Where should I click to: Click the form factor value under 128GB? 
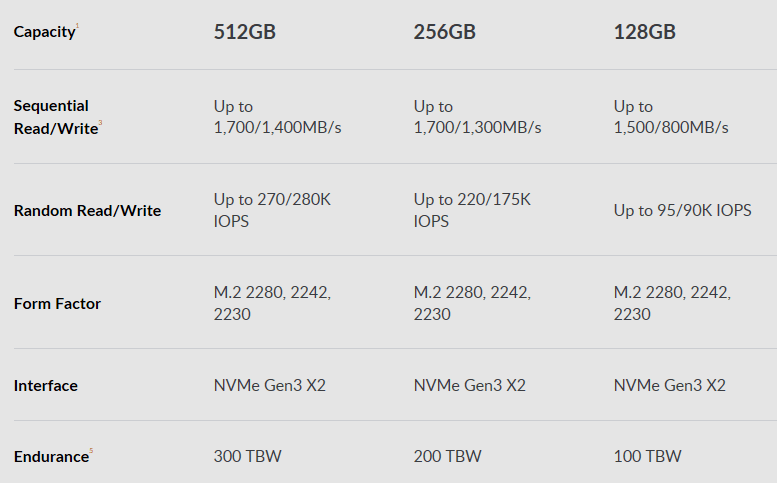[672, 303]
